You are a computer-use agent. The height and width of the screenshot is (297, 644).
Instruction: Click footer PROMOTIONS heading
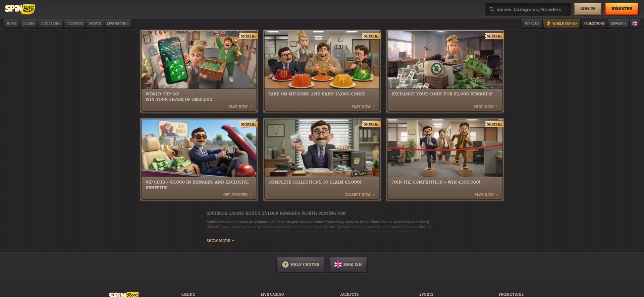pos(511,294)
